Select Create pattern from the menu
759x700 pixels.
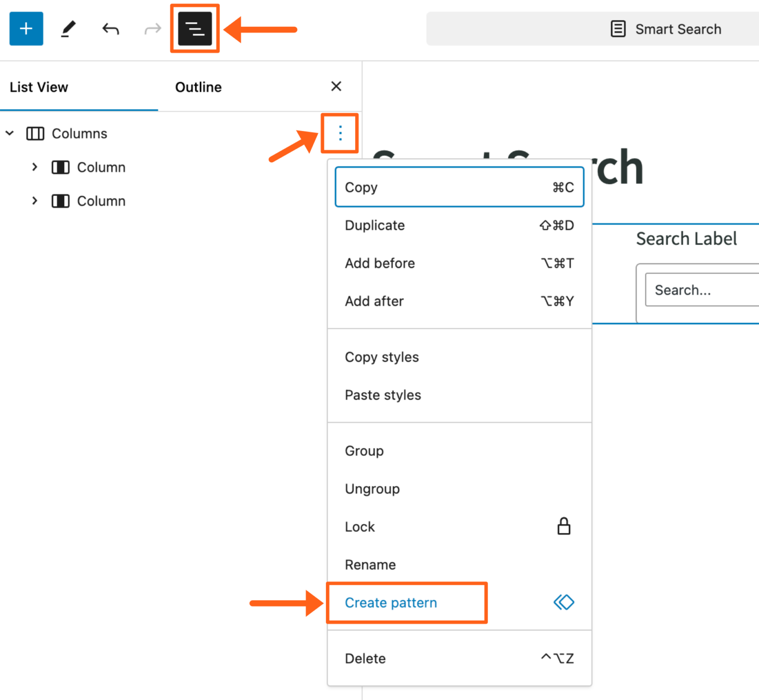(391, 602)
